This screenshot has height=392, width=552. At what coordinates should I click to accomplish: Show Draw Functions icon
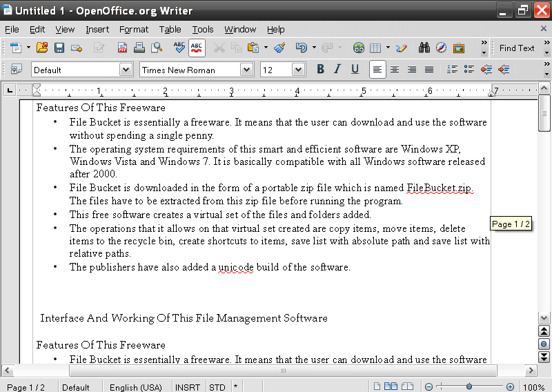[x=402, y=48]
